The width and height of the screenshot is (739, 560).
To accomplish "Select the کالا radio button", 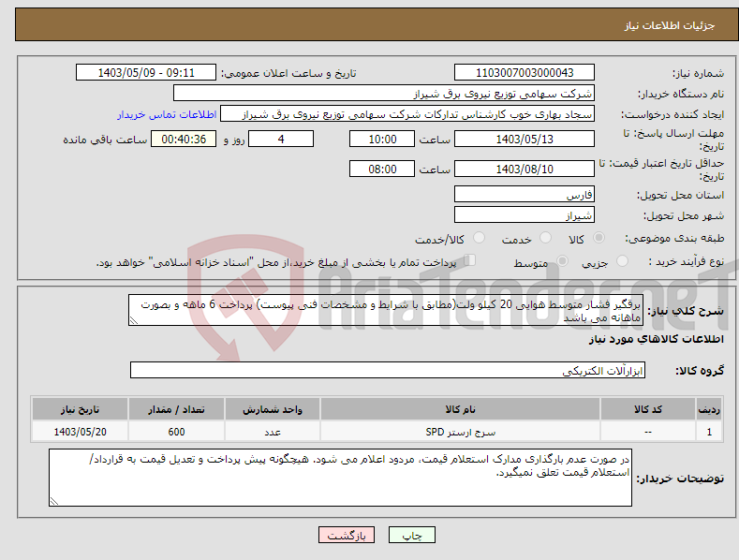I will (x=599, y=238).
